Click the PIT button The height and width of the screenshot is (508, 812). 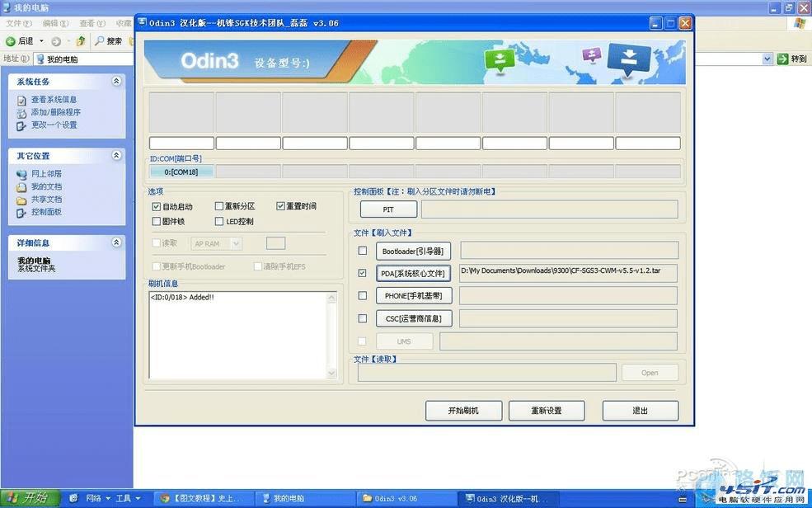tap(387, 209)
